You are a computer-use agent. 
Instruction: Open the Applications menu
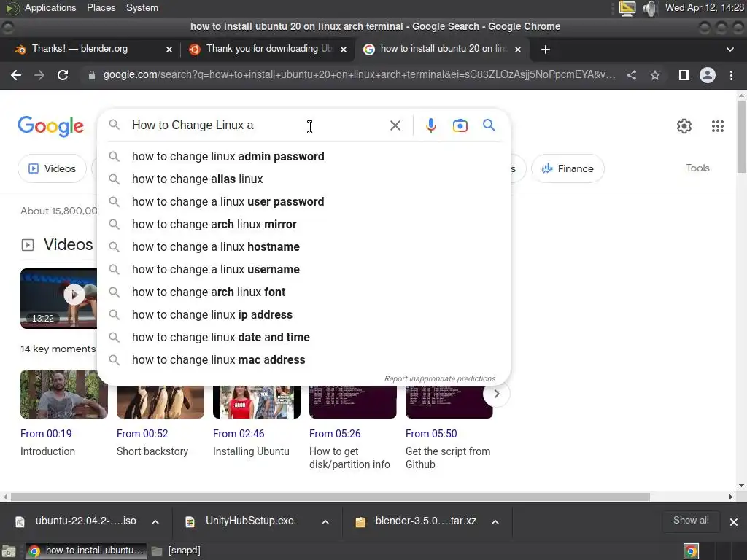click(x=42, y=8)
